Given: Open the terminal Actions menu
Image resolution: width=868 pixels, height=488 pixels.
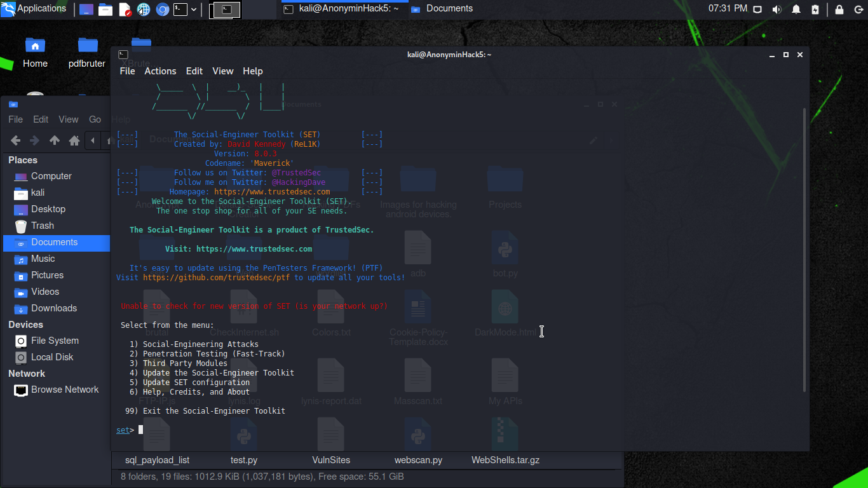Looking at the screenshot, I should click(x=160, y=71).
